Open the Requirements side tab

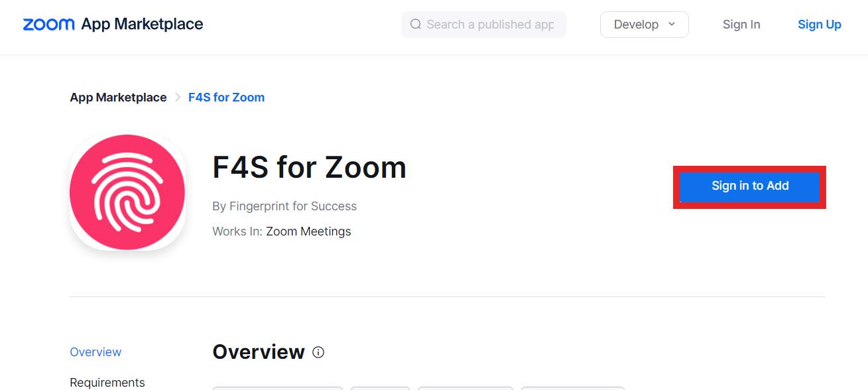[107, 382]
